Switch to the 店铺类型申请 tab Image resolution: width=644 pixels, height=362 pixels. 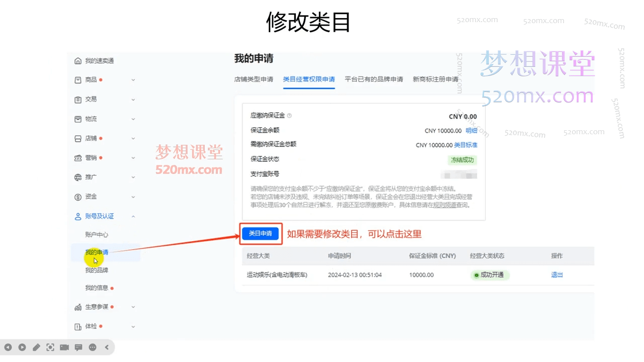point(254,79)
